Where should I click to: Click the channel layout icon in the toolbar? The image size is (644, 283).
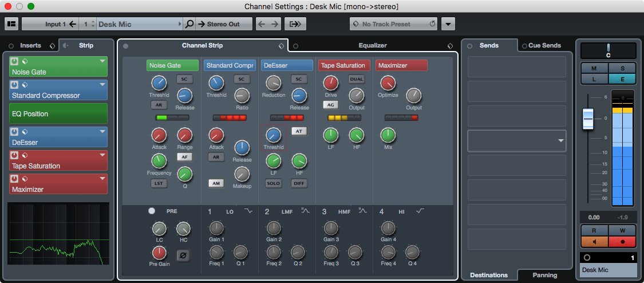[11, 24]
